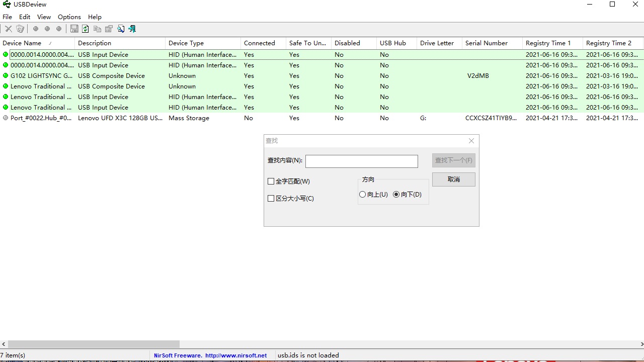Screen dimensions: 644x362
Task: Open the Properties icon on the toolbar
Action: [109, 29]
